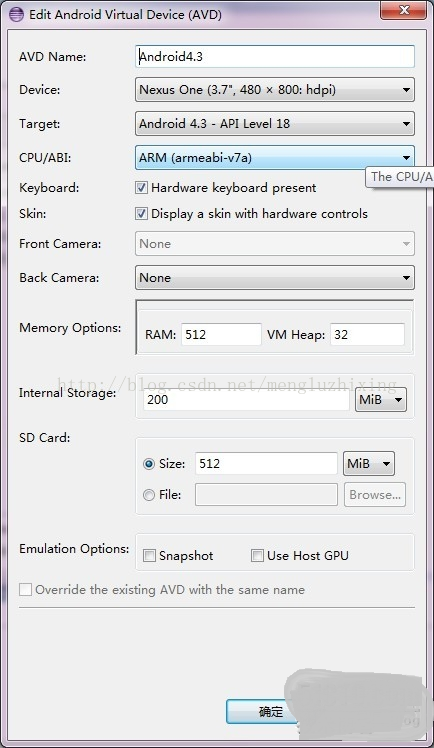Click the VM Heap value field
Screen dimensions: 434x748
pyautogui.click(x=367, y=334)
